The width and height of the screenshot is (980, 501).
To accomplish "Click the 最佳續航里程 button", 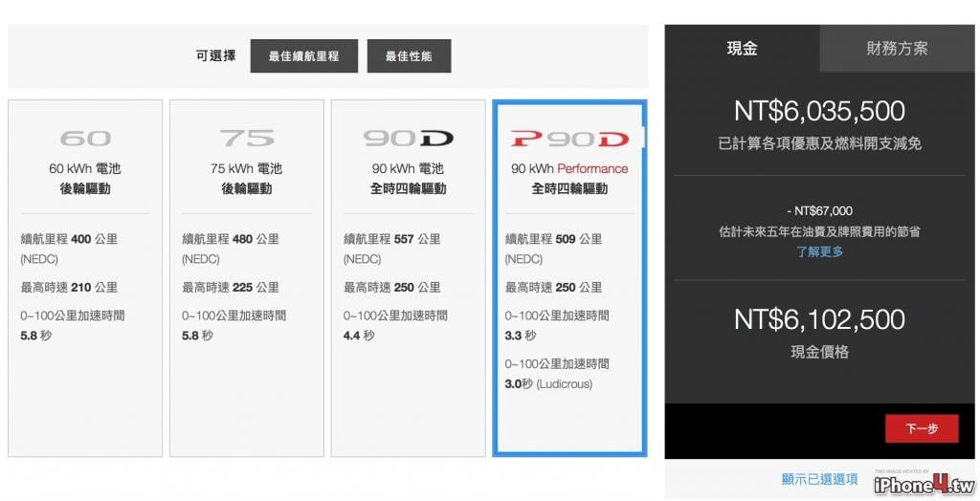I will pyautogui.click(x=303, y=56).
